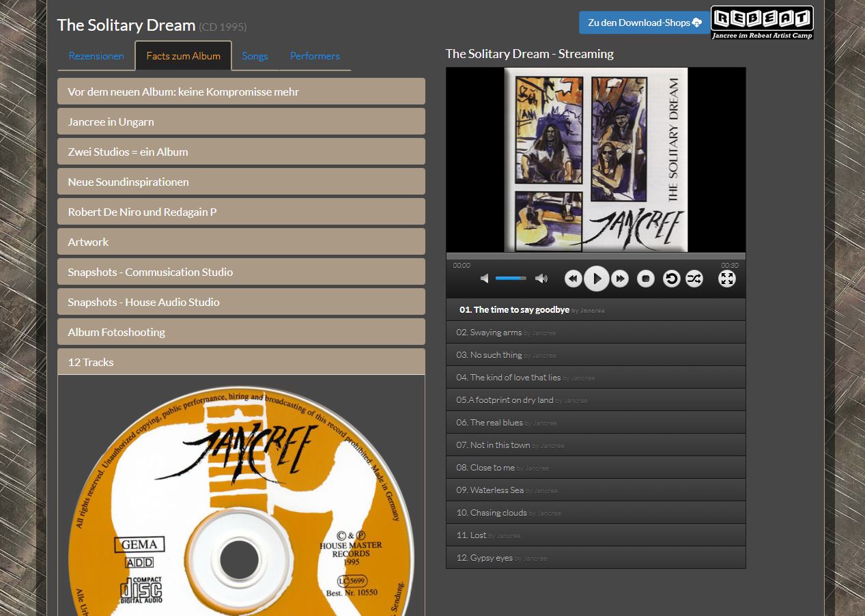Click the 'Zu den Download-Shops' button

[644, 23]
